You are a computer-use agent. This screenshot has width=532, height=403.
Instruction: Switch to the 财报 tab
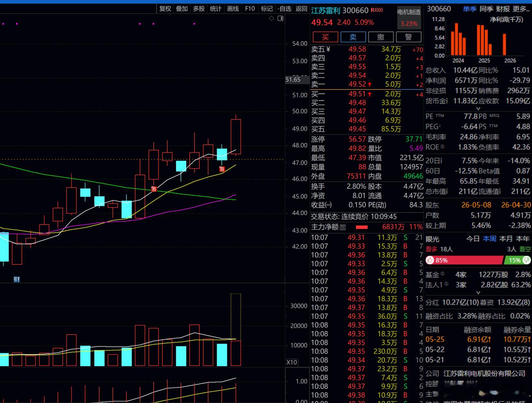coord(503,9)
